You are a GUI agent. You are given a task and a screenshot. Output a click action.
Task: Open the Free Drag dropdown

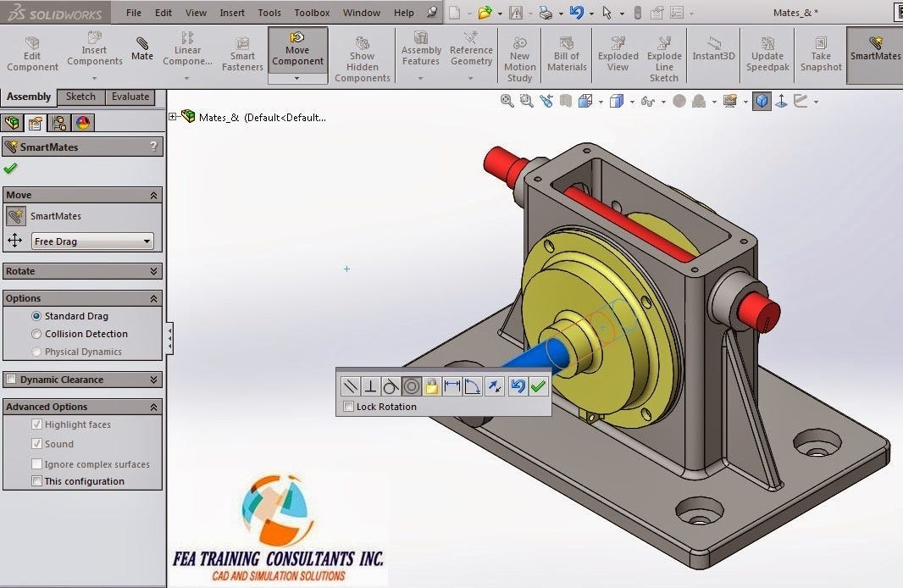pyautogui.click(x=92, y=241)
